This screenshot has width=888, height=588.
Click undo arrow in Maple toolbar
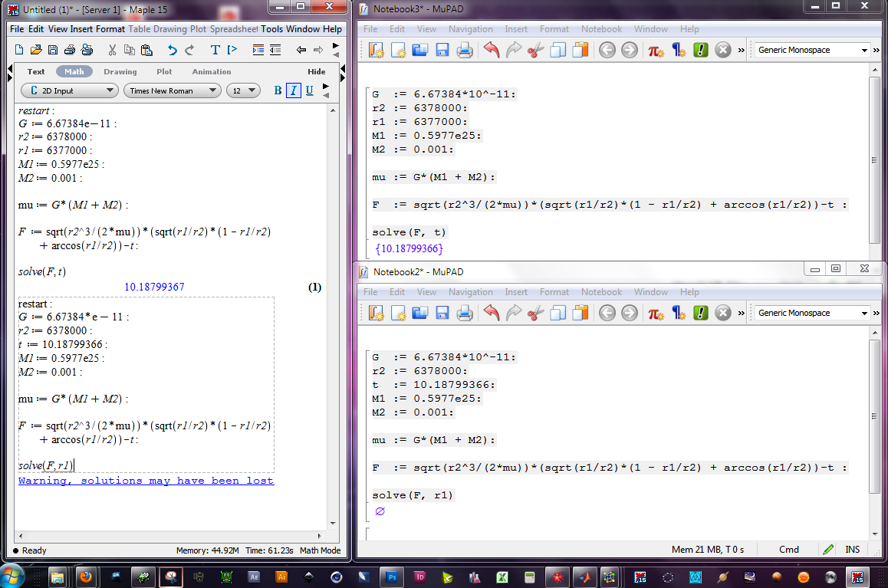click(172, 50)
